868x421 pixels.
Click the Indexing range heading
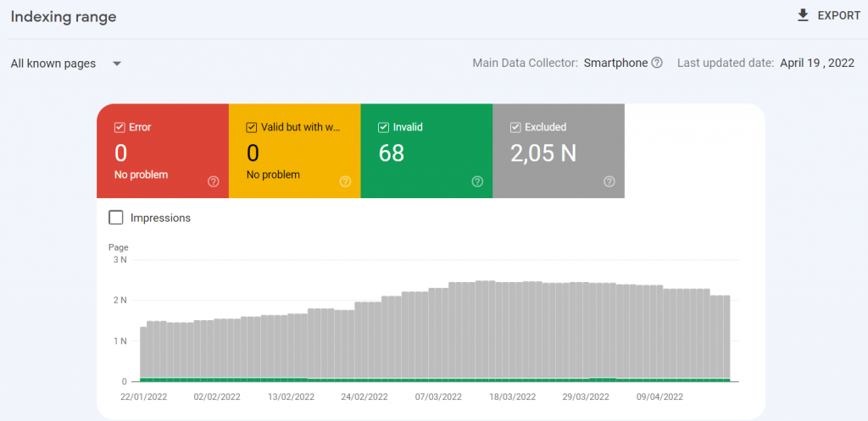tap(64, 17)
